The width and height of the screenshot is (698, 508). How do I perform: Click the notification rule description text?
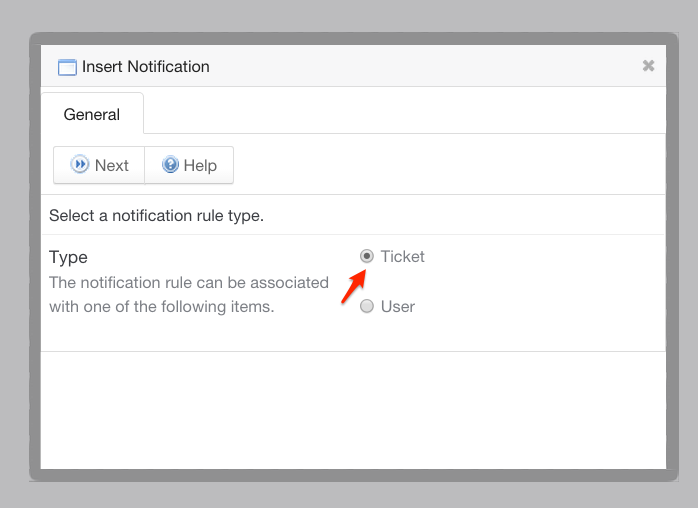coord(188,294)
